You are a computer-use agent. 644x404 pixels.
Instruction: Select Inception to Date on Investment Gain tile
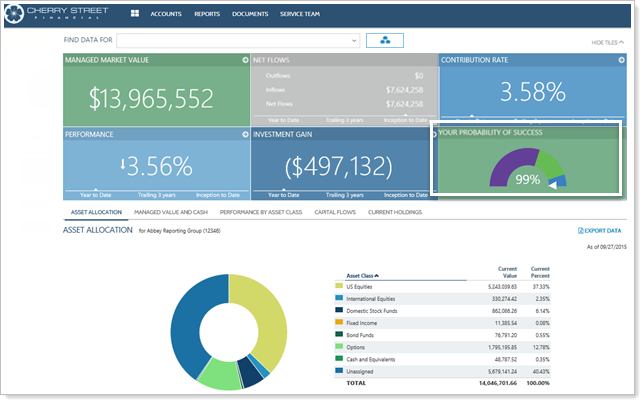403,194
